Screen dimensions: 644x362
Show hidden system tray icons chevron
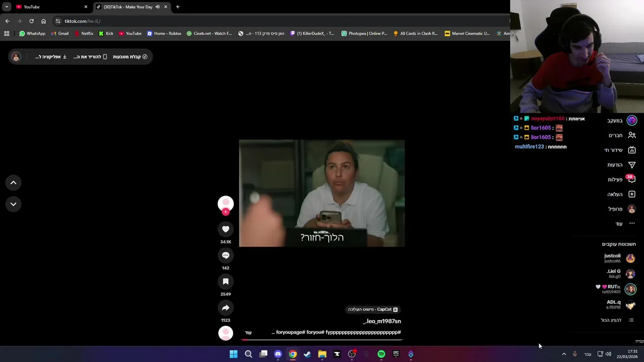tap(564, 354)
